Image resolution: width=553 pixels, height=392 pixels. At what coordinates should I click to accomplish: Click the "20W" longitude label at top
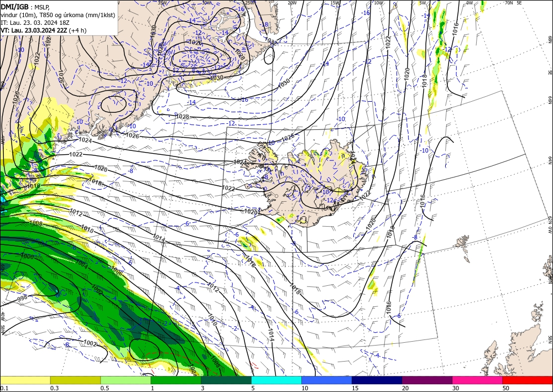[292, 3]
